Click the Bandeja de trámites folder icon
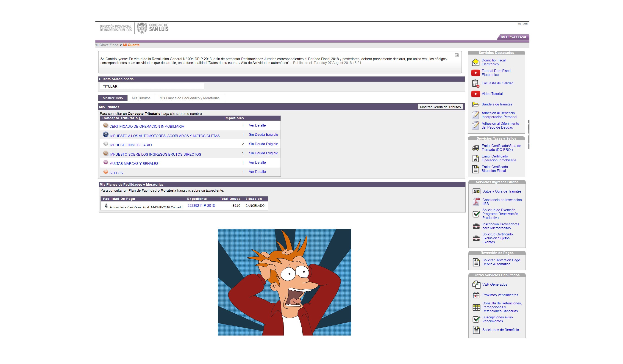 [476, 104]
